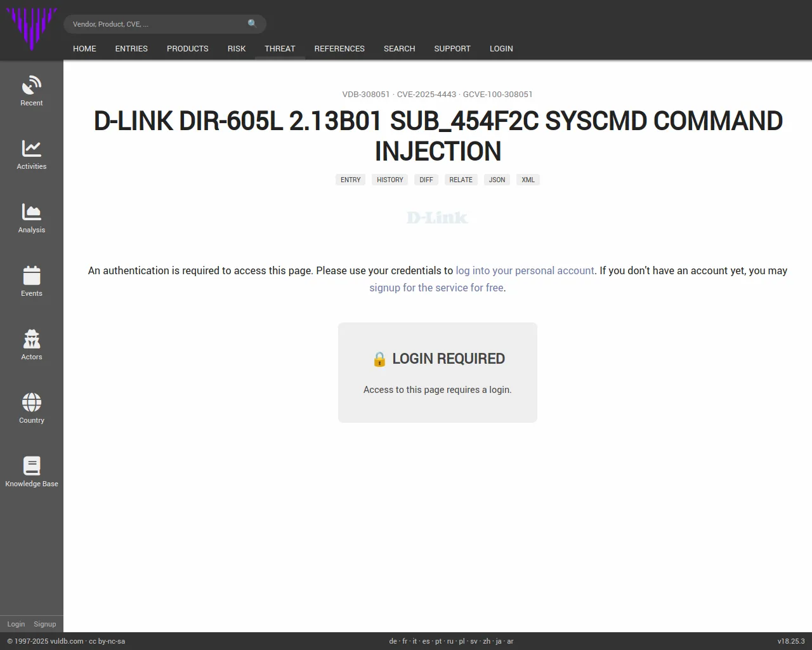This screenshot has width=812, height=650.
Task: Open the Recent satellite dish icon
Action: pos(32,85)
